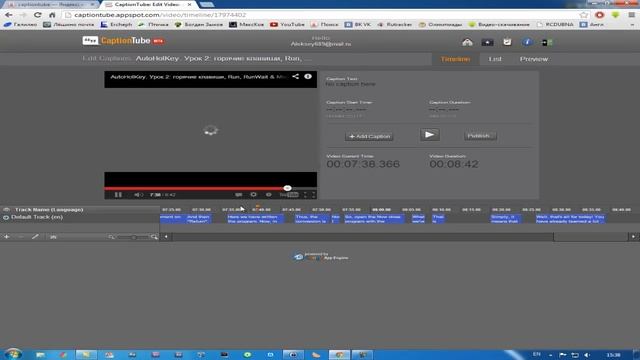Pause the YouTube video player
This screenshot has height=360, width=640.
118,195
